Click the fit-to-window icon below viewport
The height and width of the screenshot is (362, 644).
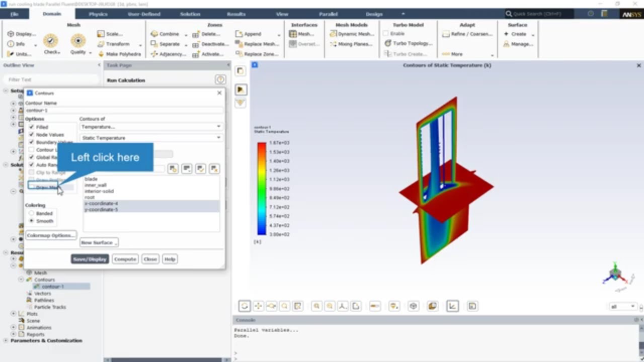click(298, 306)
